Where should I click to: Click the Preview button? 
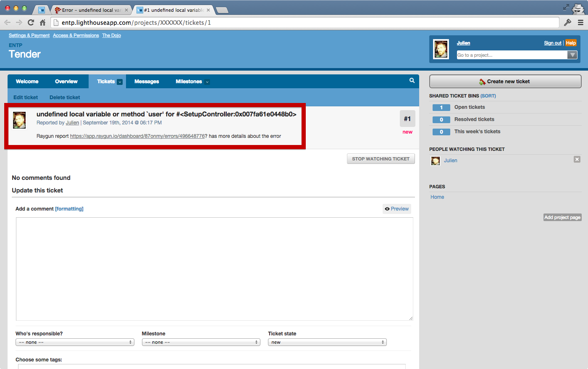[x=397, y=209]
